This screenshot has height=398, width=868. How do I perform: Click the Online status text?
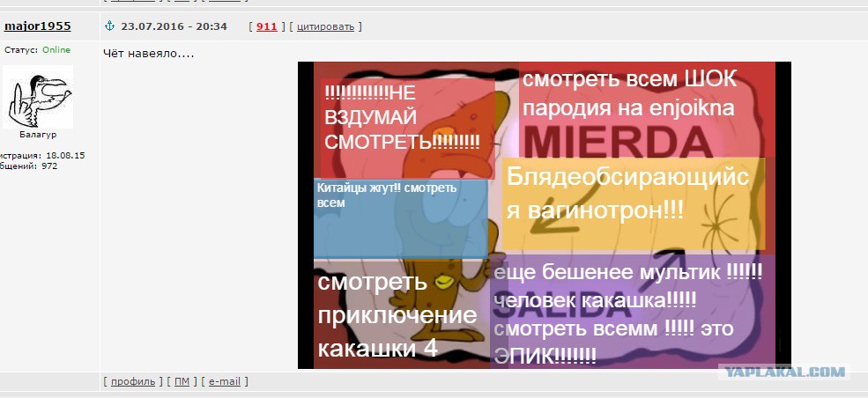(56, 49)
